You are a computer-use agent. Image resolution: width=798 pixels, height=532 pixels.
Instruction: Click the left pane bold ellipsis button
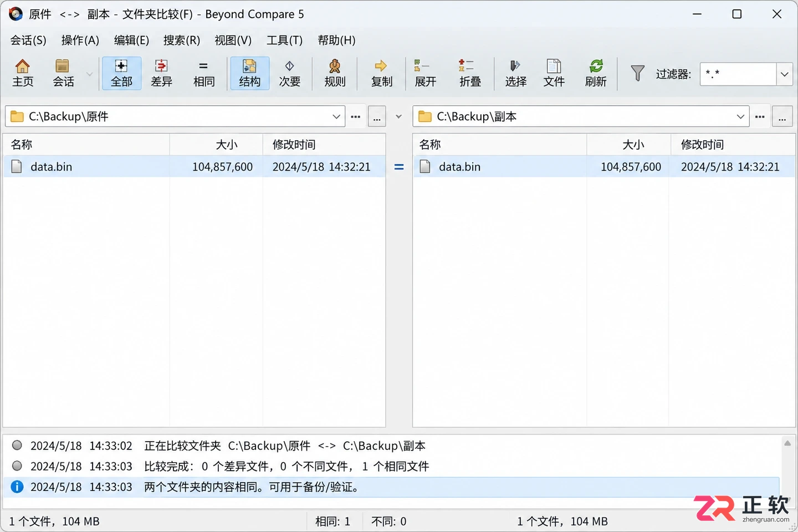pyautogui.click(x=356, y=116)
